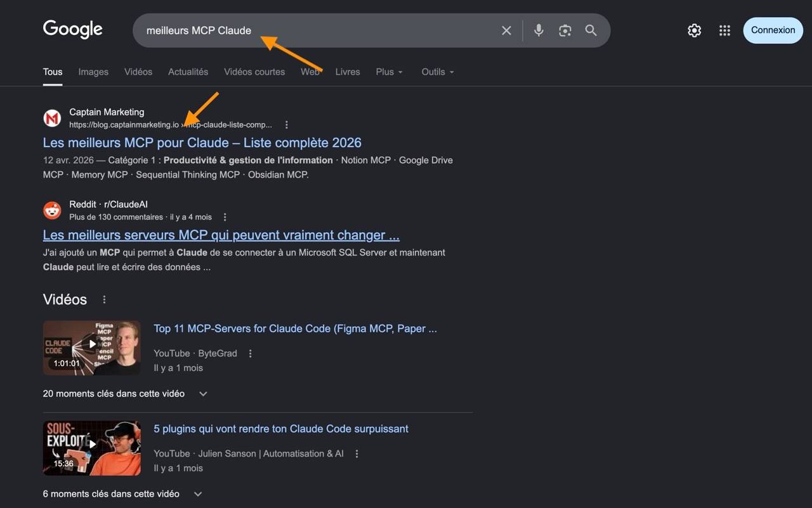Submit search with the magnifying glass icon
812x508 pixels.
[x=591, y=30]
